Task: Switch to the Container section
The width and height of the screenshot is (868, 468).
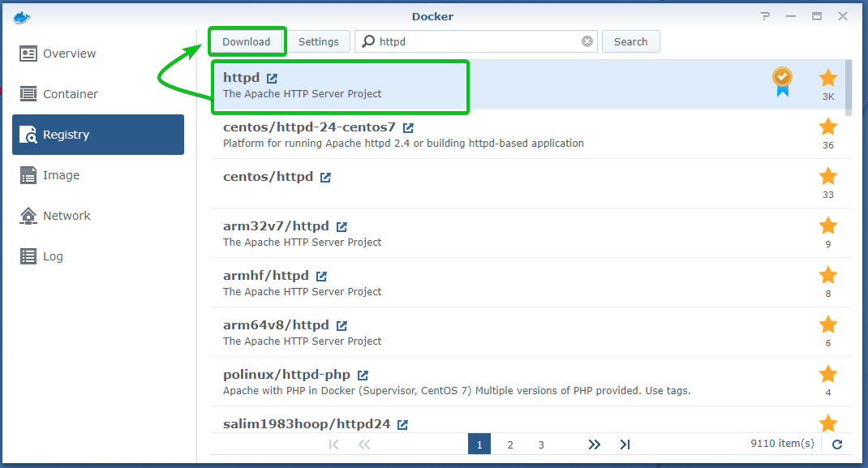Action: click(98, 94)
